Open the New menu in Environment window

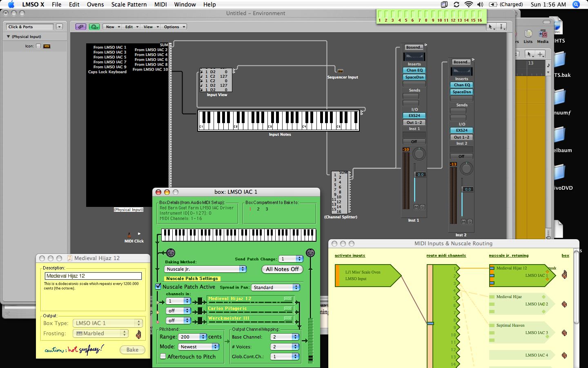113,27
